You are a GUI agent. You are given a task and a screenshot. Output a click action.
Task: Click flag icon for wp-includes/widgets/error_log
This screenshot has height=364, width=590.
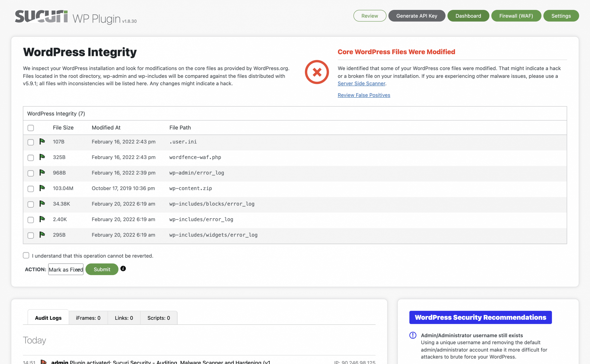pyautogui.click(x=42, y=235)
